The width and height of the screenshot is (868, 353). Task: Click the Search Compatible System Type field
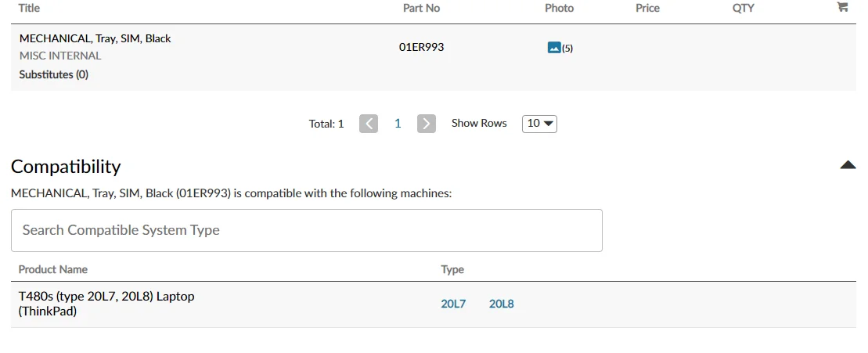point(306,230)
